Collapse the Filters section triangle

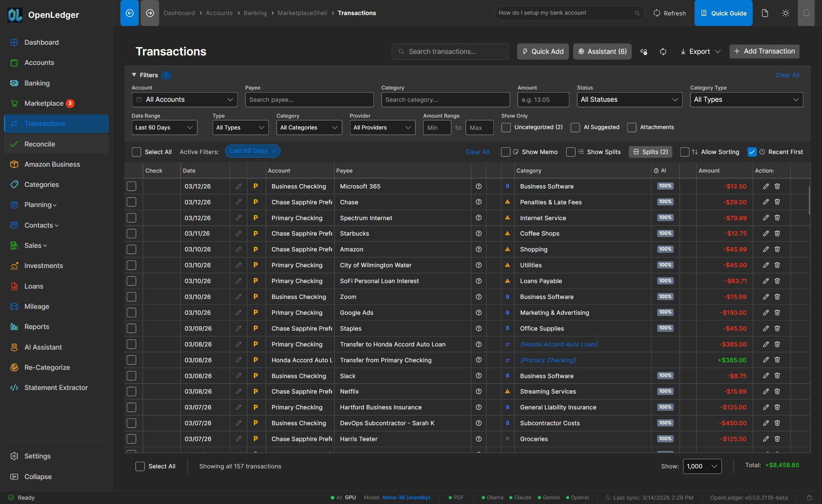[134, 75]
